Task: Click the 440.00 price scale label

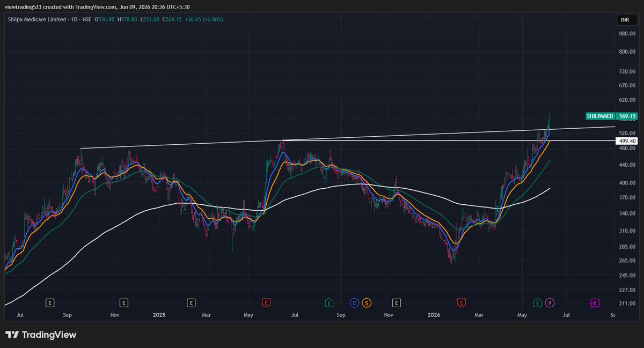Action: [627, 165]
